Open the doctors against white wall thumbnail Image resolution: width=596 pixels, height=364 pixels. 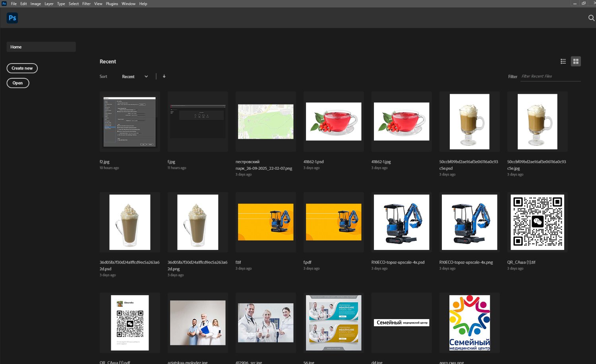click(198, 323)
